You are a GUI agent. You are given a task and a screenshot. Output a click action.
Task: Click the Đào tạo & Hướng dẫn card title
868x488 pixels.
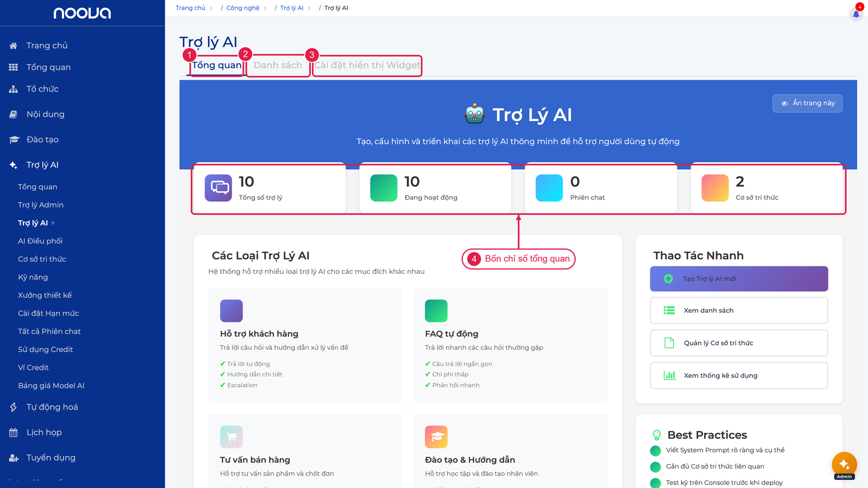coord(470,460)
